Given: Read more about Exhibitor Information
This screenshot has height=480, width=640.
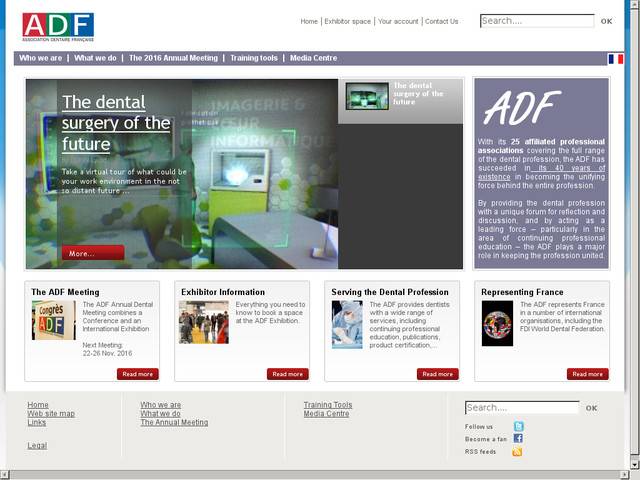Looking at the screenshot, I should [288, 374].
